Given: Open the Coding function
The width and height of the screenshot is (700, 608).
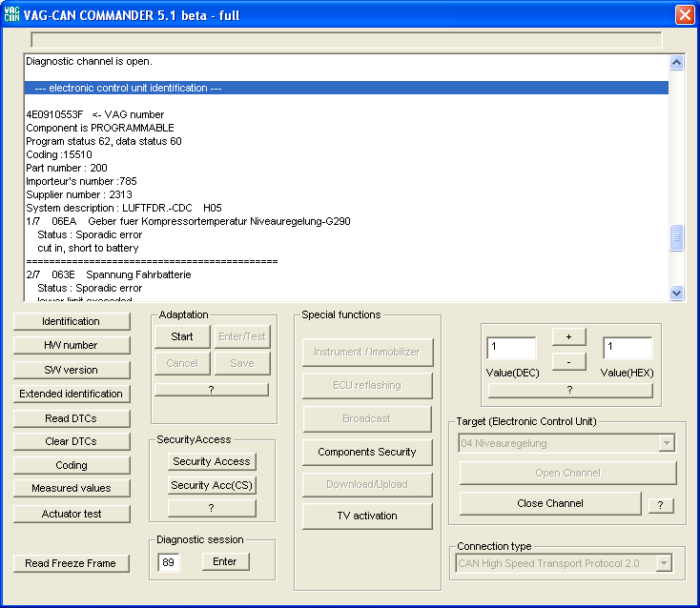Looking at the screenshot, I should [72, 465].
